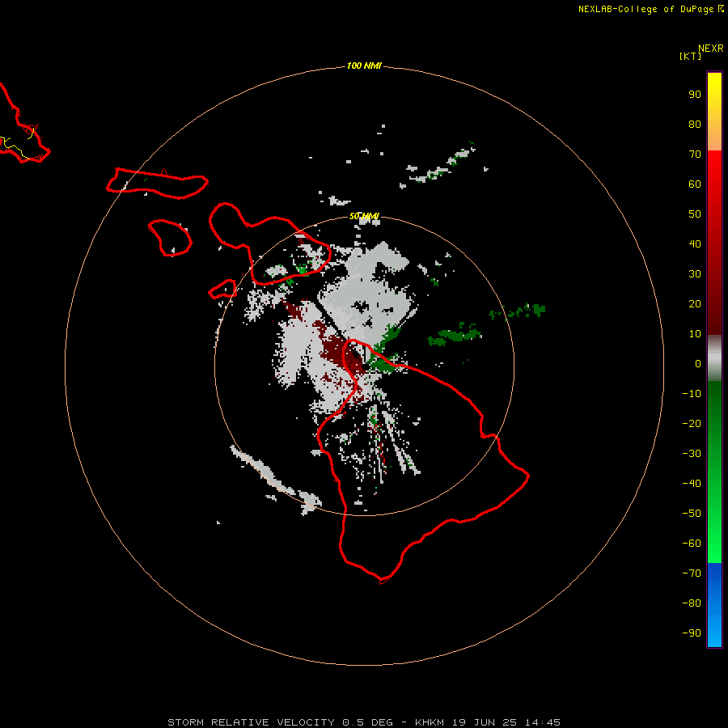Click the KHKM radar site identifier
This screenshot has width=728, height=728.
(x=430, y=722)
